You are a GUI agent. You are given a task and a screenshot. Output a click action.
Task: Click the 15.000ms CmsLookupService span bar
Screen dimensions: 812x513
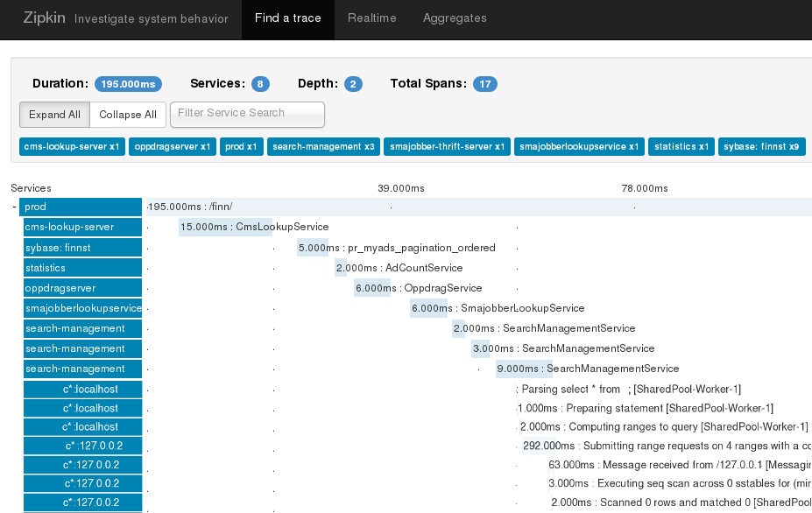pyautogui.click(x=224, y=227)
